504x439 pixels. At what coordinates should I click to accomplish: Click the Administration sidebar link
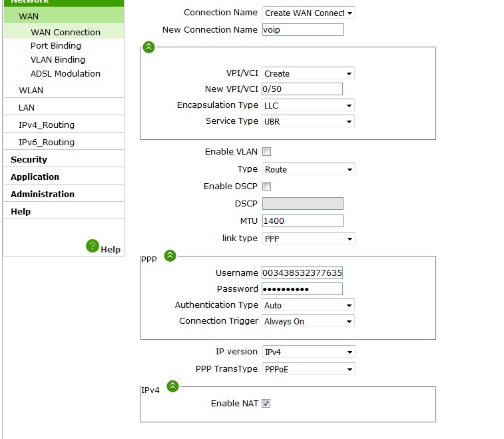[x=43, y=195]
